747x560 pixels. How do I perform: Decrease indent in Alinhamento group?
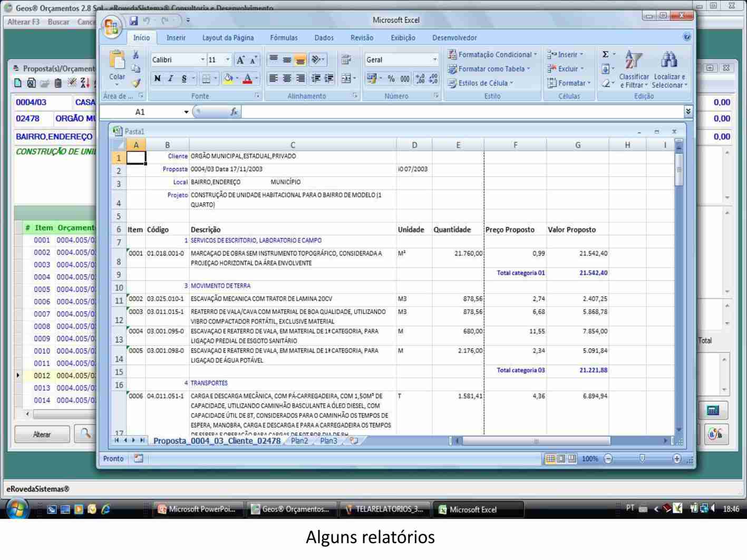315,78
